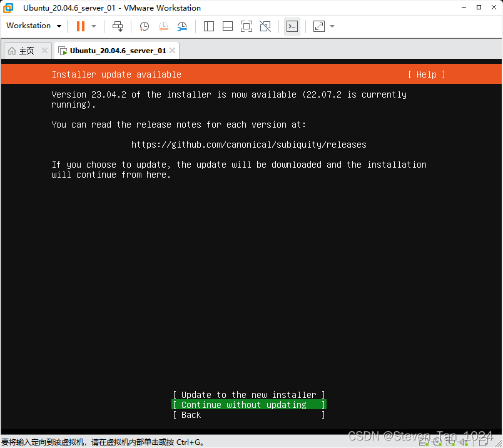Click the subiquity releases GitHub URL

point(248,145)
